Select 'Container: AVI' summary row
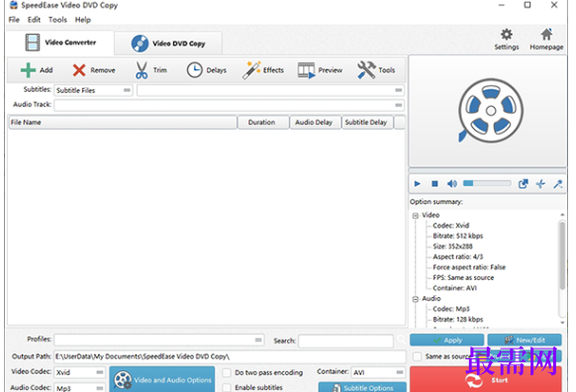This screenshot has width=576, height=392. click(x=454, y=288)
